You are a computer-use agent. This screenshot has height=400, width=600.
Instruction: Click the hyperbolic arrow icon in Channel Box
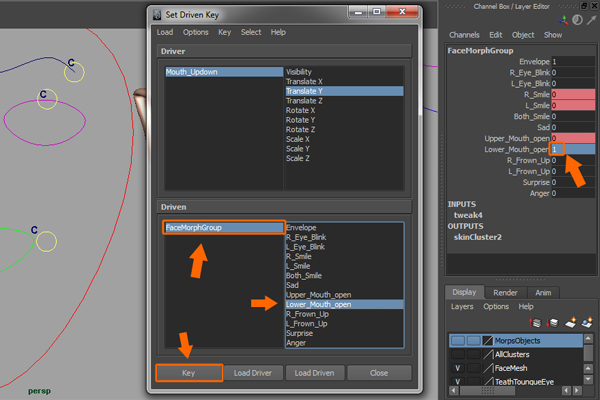tap(592, 20)
